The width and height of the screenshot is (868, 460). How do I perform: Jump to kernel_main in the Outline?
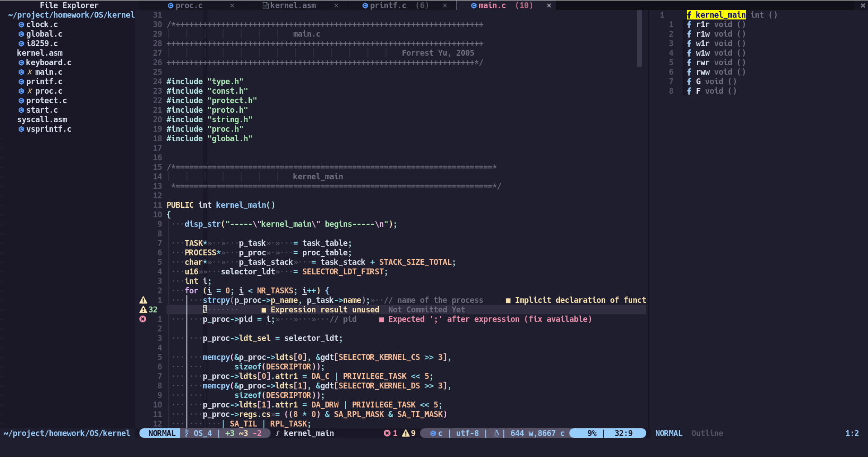tap(720, 15)
